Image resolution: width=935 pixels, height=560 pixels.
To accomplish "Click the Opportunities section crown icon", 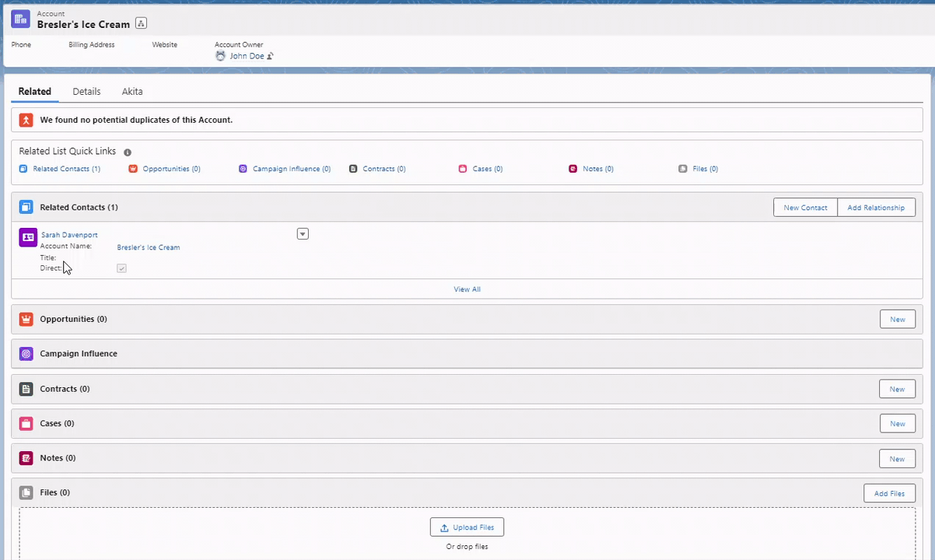I will coord(26,320).
